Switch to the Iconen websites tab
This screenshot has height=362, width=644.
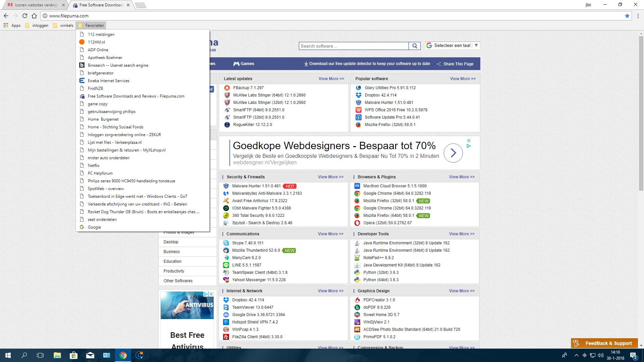[35, 5]
